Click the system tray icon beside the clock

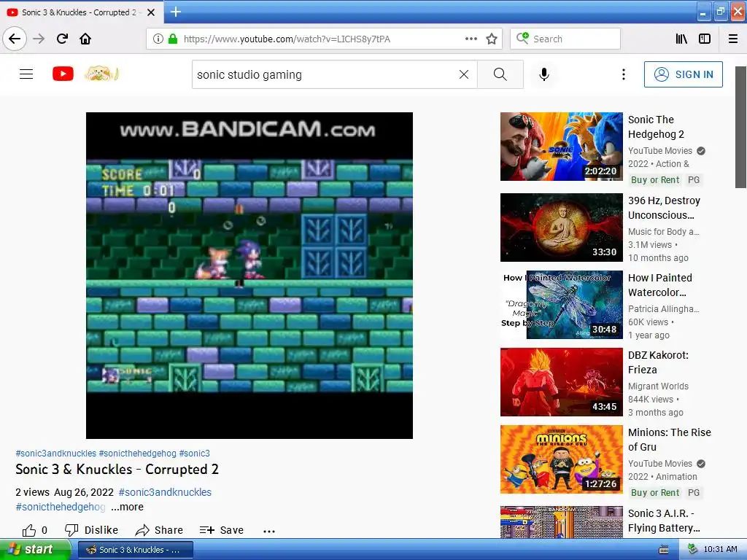pos(692,550)
